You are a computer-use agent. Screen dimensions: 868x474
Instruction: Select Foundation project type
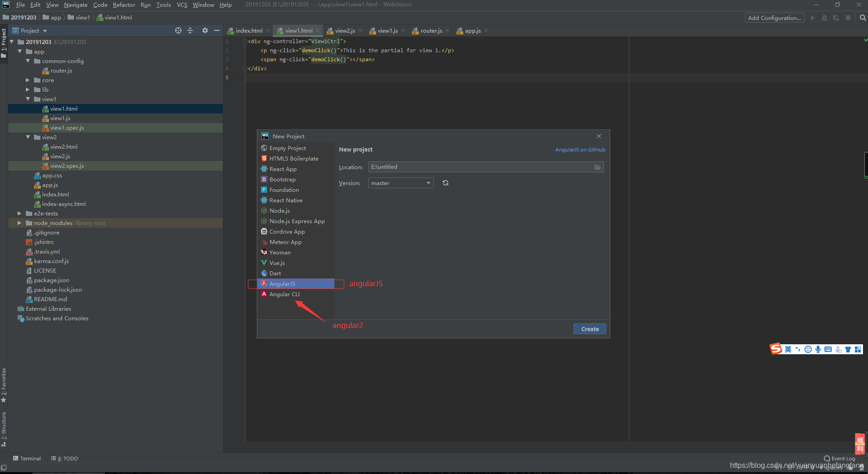295,190
